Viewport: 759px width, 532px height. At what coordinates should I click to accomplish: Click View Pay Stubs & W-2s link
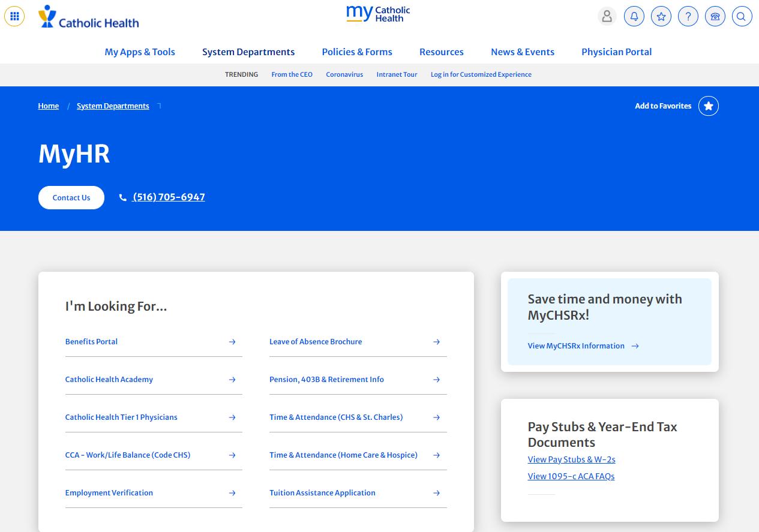coord(572,460)
